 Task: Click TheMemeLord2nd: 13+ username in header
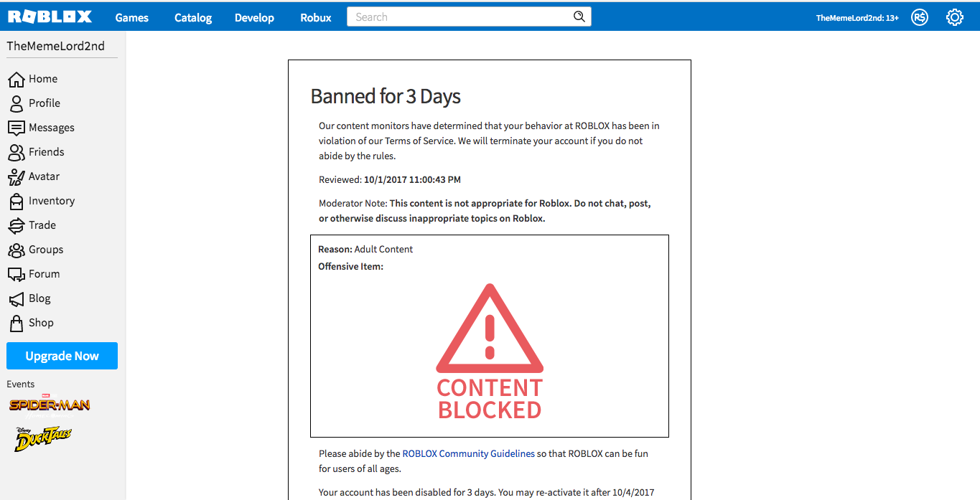[x=857, y=18]
